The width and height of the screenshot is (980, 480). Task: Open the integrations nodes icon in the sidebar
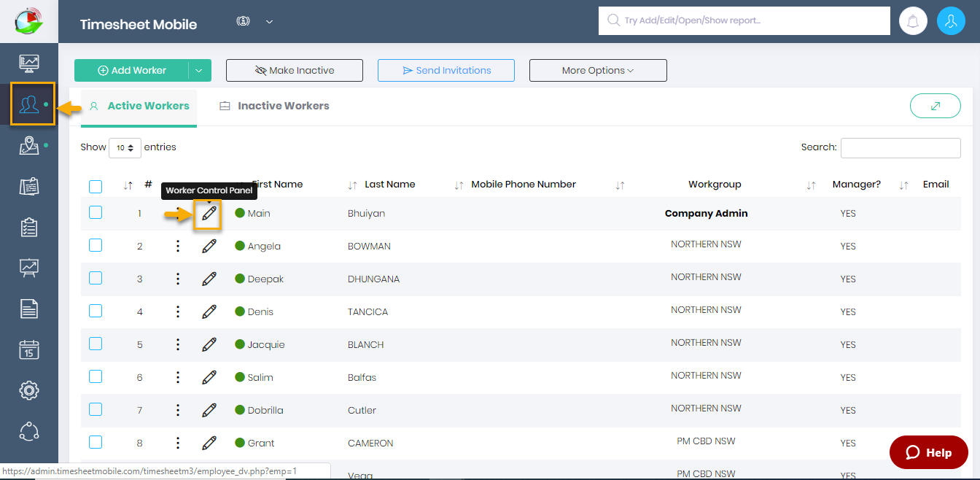coord(29,431)
